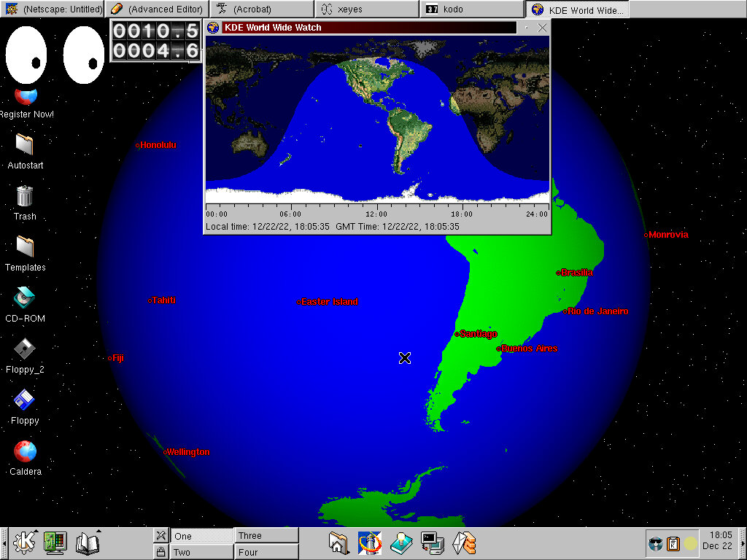Open the Templates folder on desktop
The height and width of the screenshot is (560, 747).
[24, 248]
